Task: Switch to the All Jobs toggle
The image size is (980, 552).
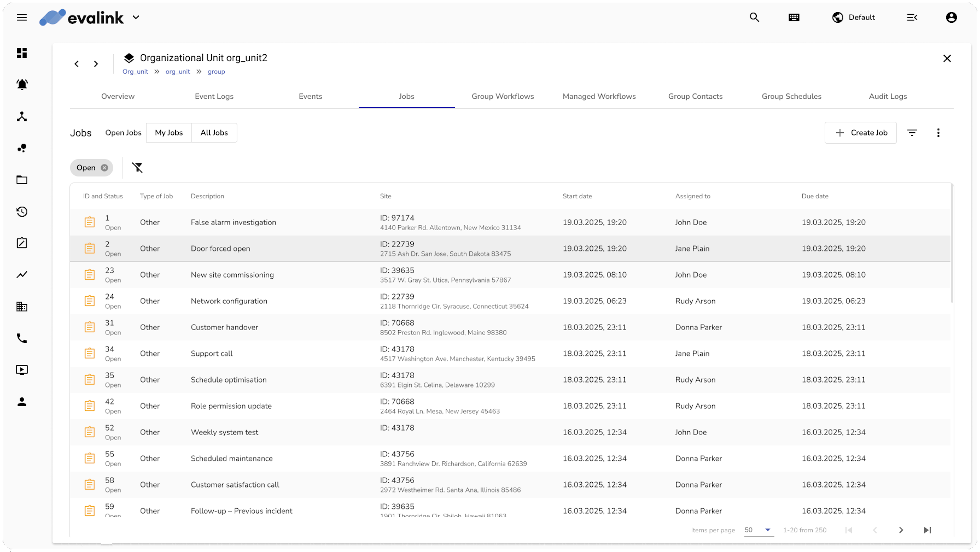Action: pos(214,133)
